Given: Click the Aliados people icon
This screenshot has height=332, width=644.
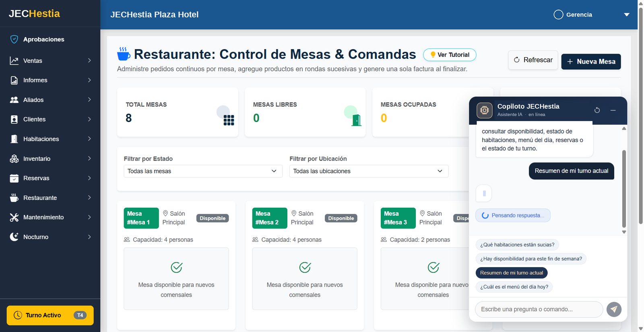Looking at the screenshot, I should pyautogui.click(x=14, y=100).
